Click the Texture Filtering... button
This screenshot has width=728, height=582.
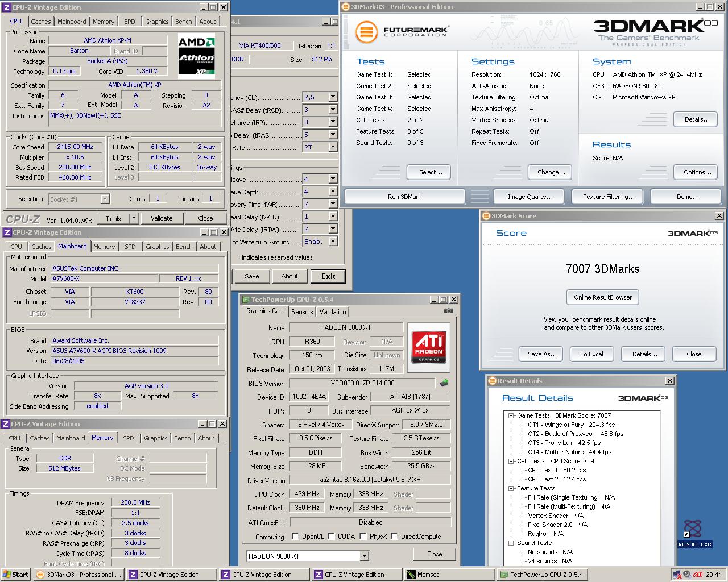[x=609, y=197]
